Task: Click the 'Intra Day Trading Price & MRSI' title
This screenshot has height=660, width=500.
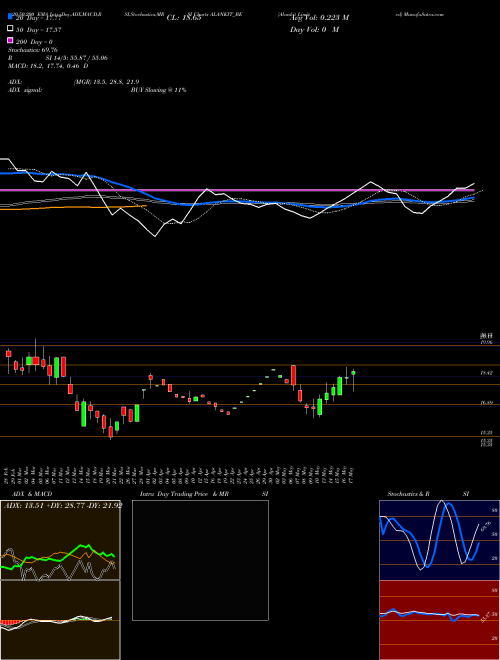Action: 204,494
